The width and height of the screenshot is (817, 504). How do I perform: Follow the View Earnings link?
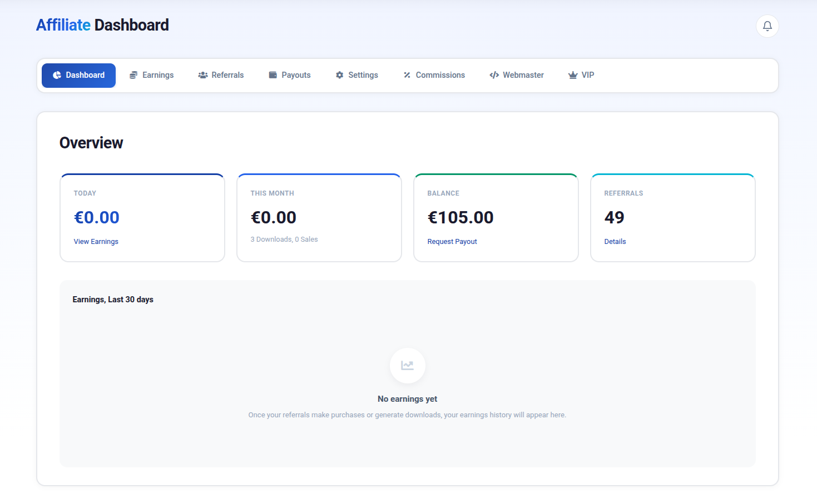[x=96, y=242]
